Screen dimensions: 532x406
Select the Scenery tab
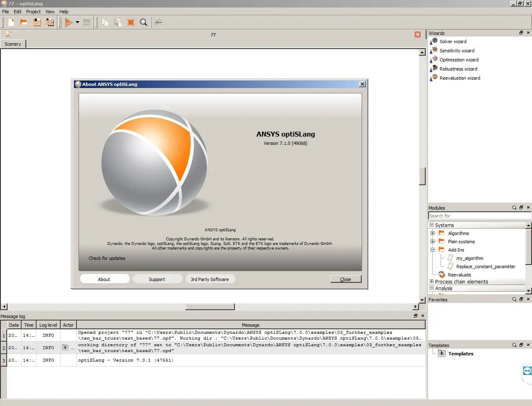pos(13,44)
